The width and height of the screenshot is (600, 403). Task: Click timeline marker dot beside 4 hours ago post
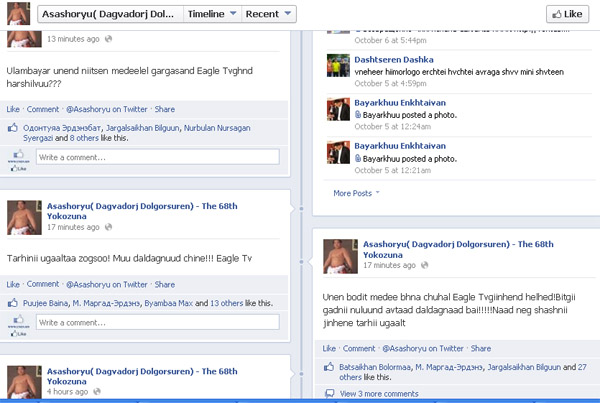click(x=301, y=374)
